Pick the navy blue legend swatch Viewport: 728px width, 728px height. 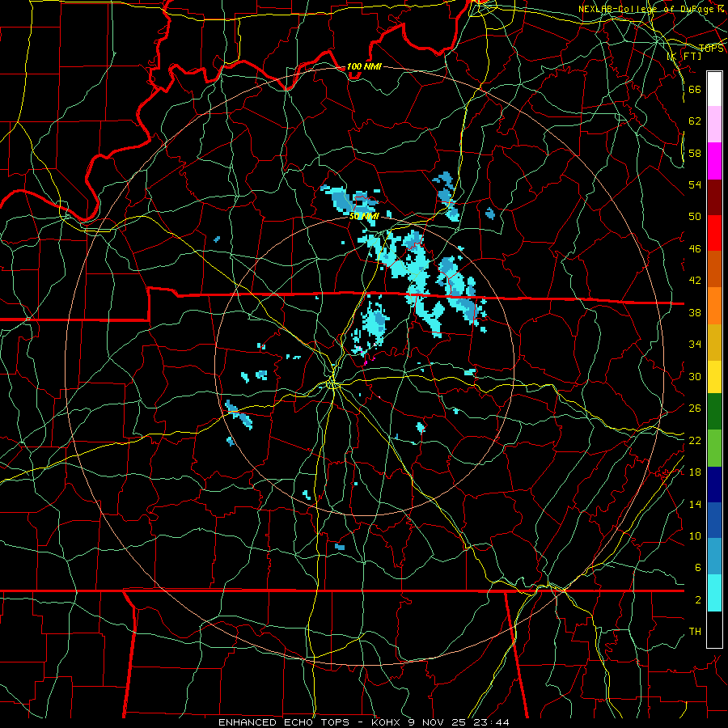click(714, 485)
